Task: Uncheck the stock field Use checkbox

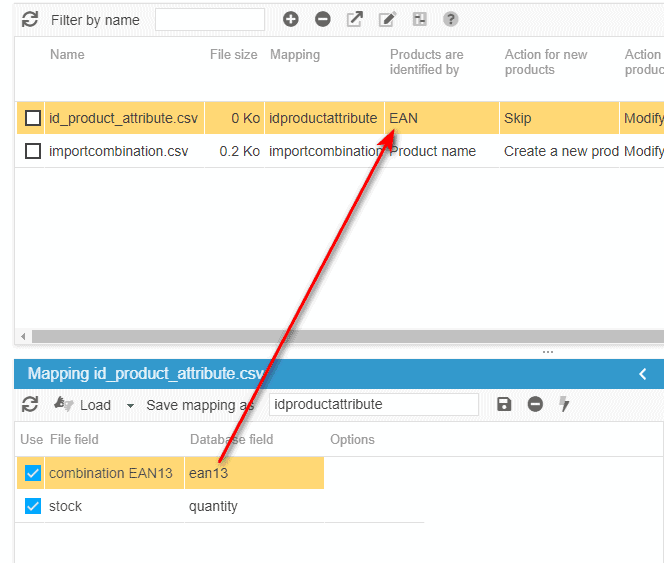Action: coord(33,506)
